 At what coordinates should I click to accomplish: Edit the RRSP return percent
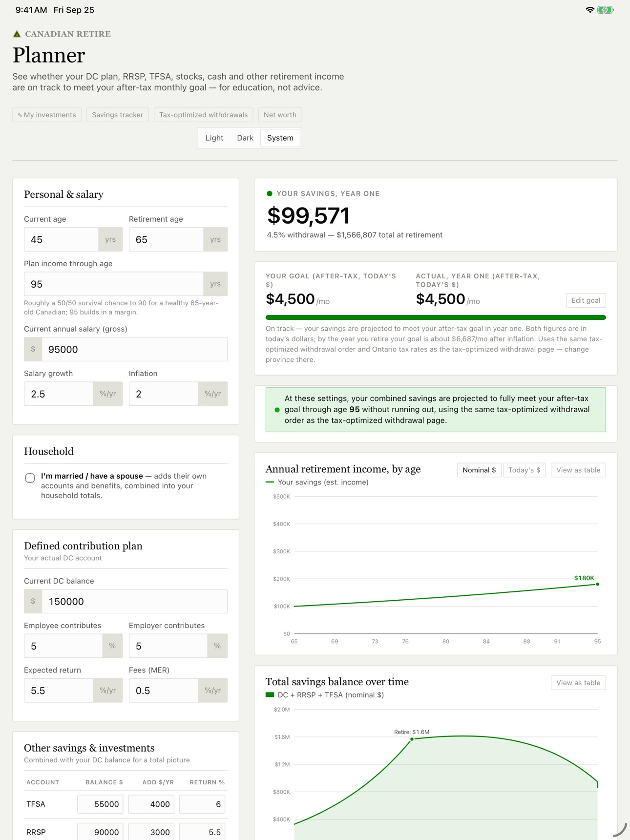[202, 832]
